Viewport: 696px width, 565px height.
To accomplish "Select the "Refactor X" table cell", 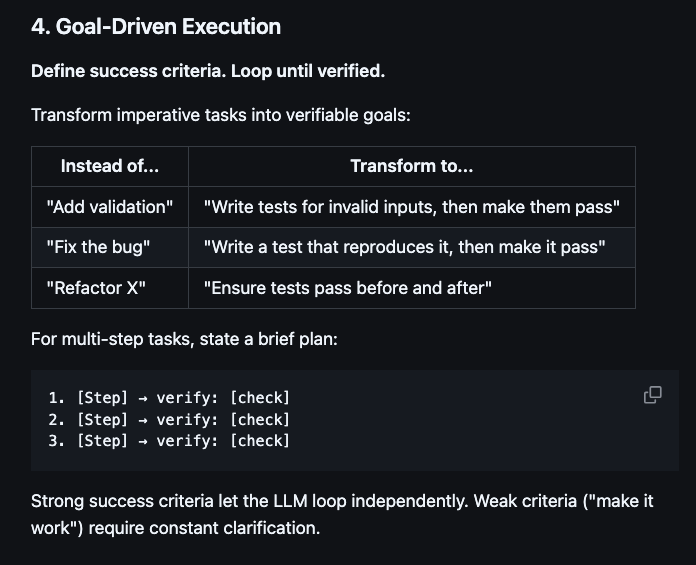I will tap(110, 288).
